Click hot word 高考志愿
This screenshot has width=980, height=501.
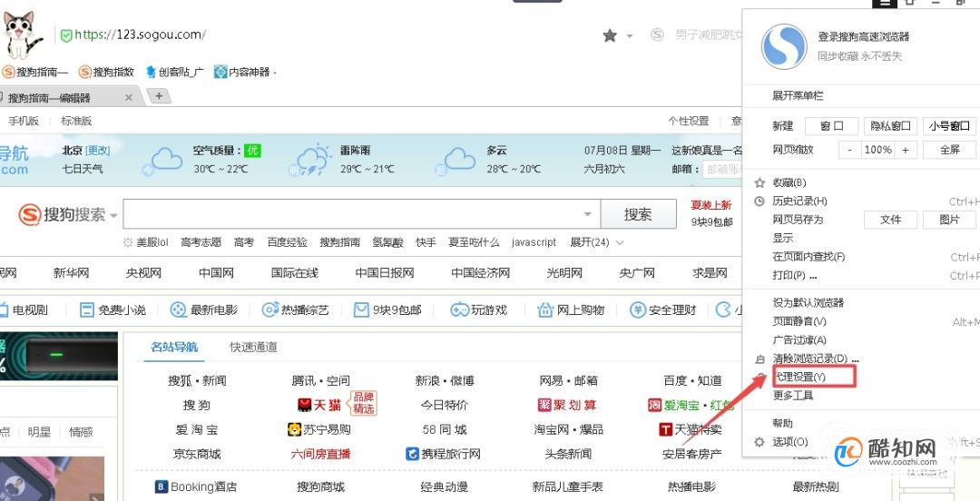[201, 242]
